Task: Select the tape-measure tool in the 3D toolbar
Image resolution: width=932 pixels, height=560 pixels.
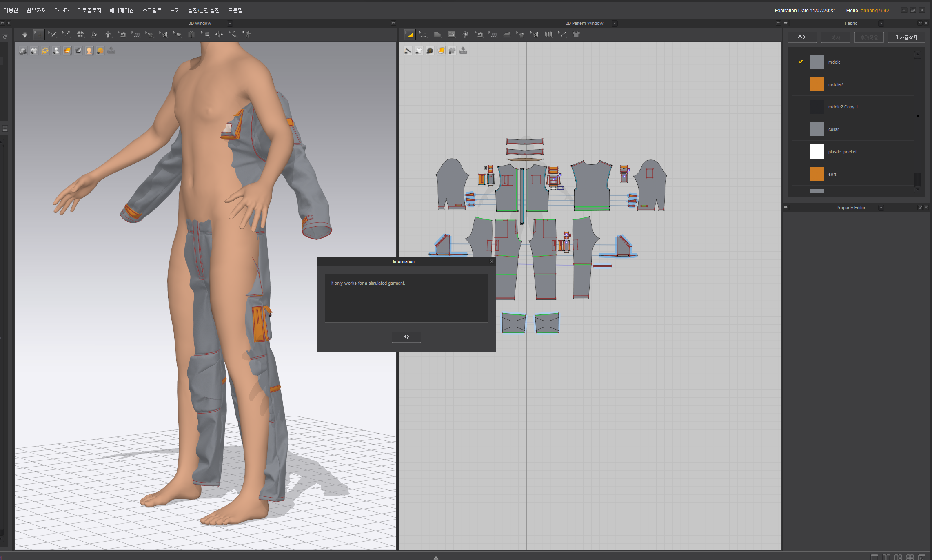Action: click(233, 35)
